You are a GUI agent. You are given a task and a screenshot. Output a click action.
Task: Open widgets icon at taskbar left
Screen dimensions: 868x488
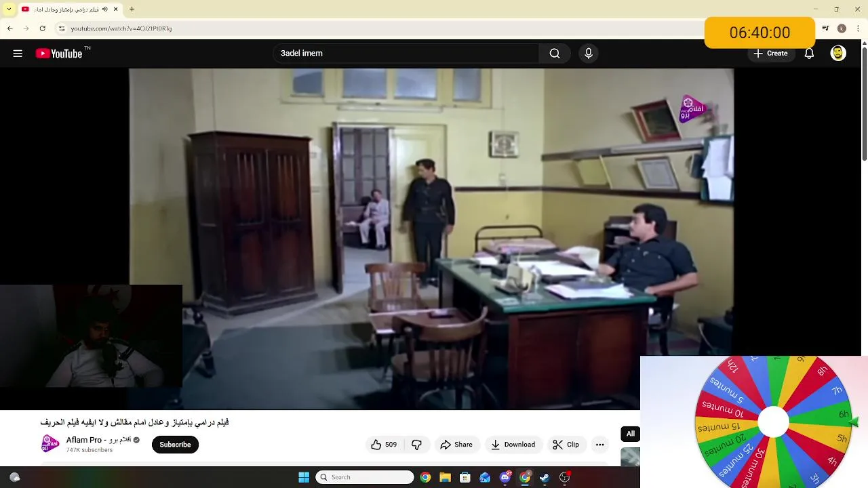tap(14, 477)
